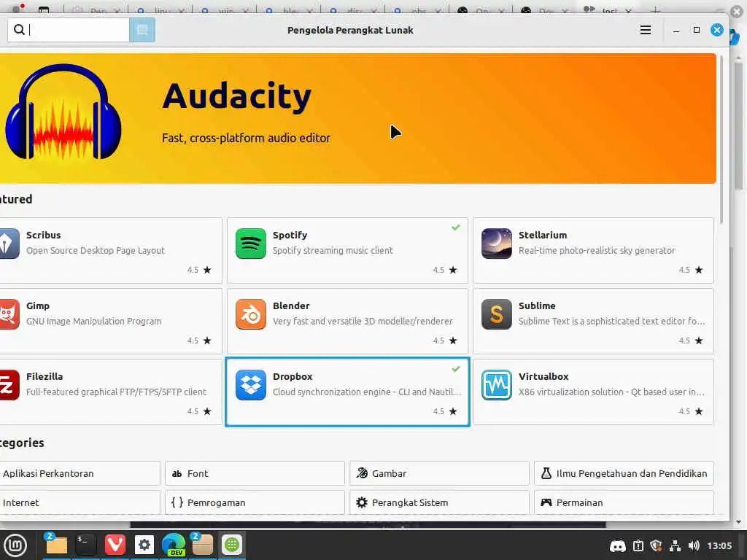Open the Gambar category
The image size is (747, 560).
pos(439,473)
